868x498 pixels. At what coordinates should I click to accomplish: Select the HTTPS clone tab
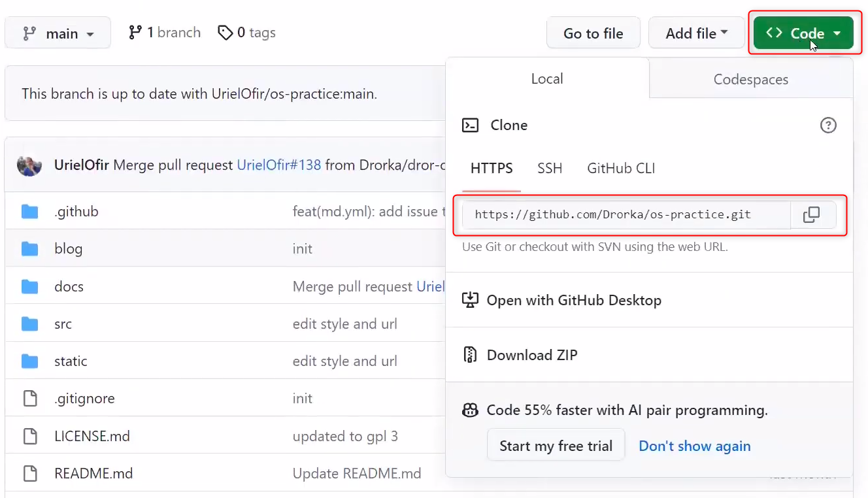click(x=492, y=169)
